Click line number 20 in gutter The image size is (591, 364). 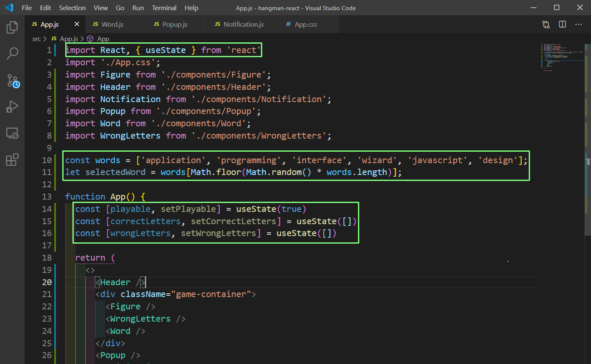[47, 282]
